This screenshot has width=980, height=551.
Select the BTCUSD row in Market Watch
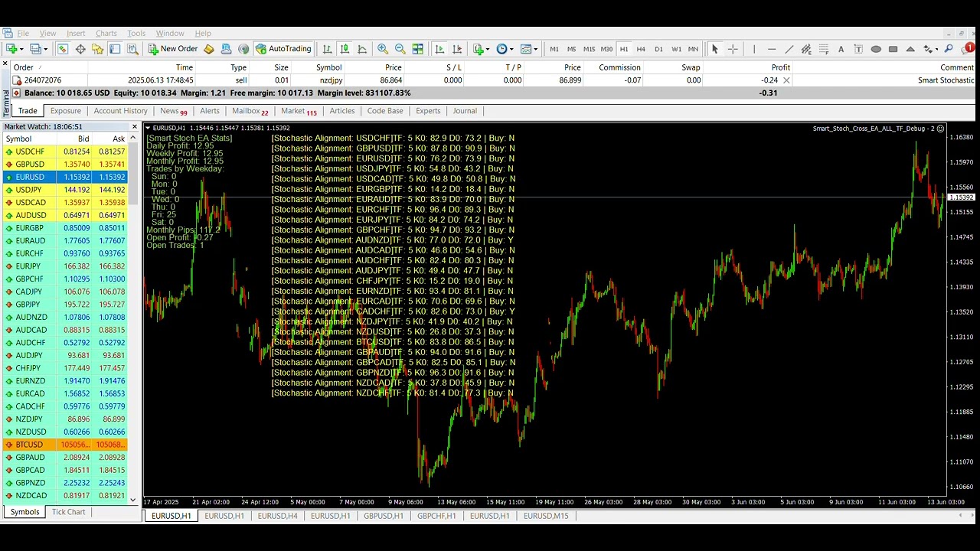[64, 445]
